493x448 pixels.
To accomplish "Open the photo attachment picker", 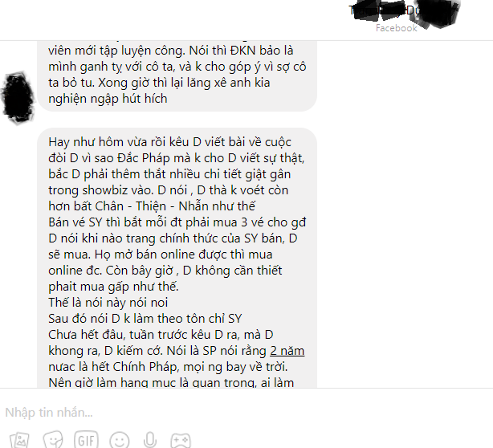I will (x=19, y=440).
